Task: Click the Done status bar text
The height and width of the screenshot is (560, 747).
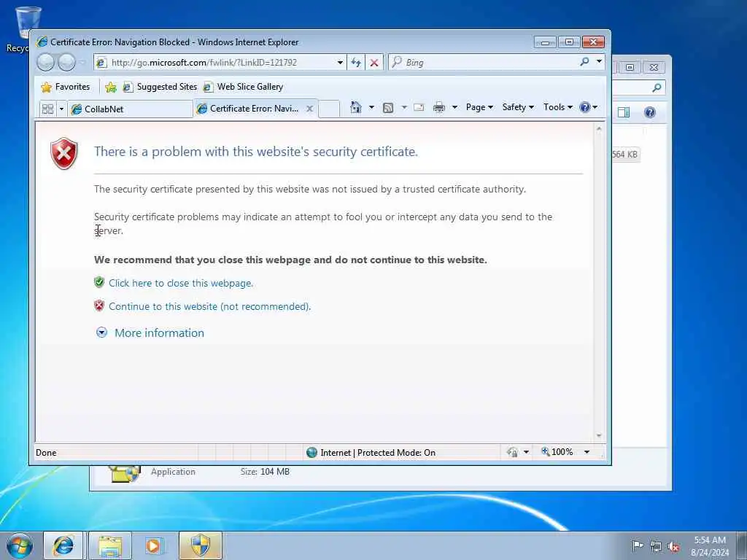Action: [x=46, y=453]
